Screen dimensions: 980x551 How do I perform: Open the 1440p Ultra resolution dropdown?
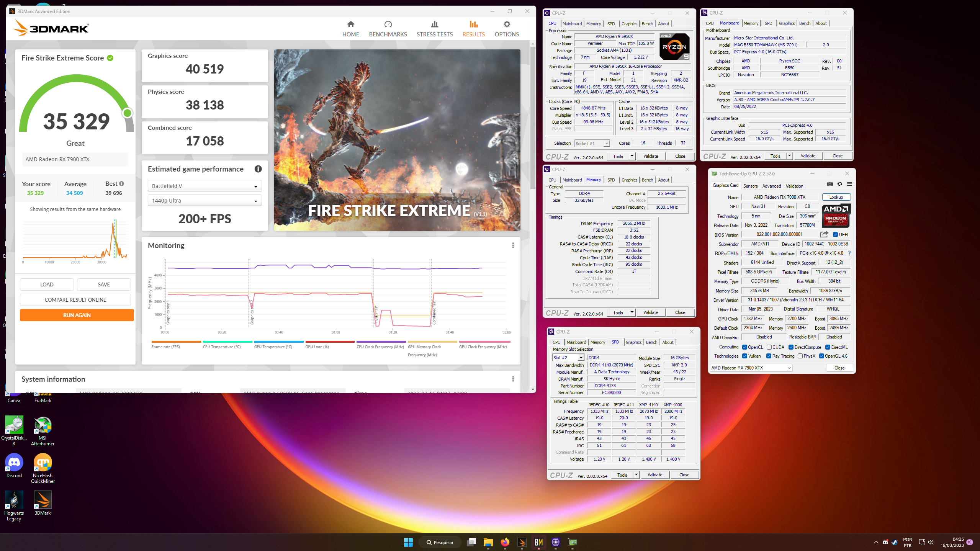click(x=205, y=201)
